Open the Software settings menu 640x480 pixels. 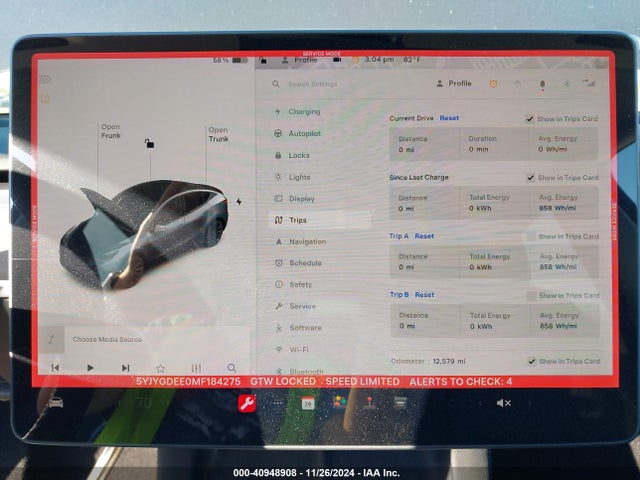pos(298,328)
